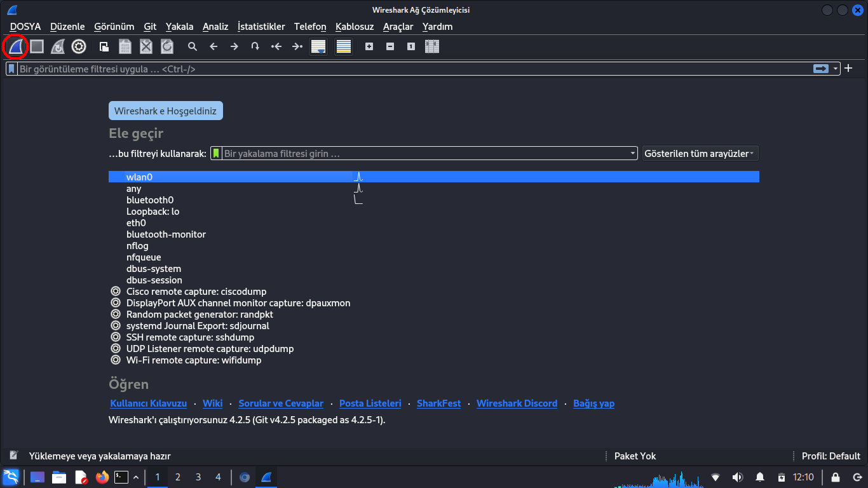Screen dimensions: 868x488
Task: Open gear settings for SSH remote capture: sshdump
Action: click(116, 337)
